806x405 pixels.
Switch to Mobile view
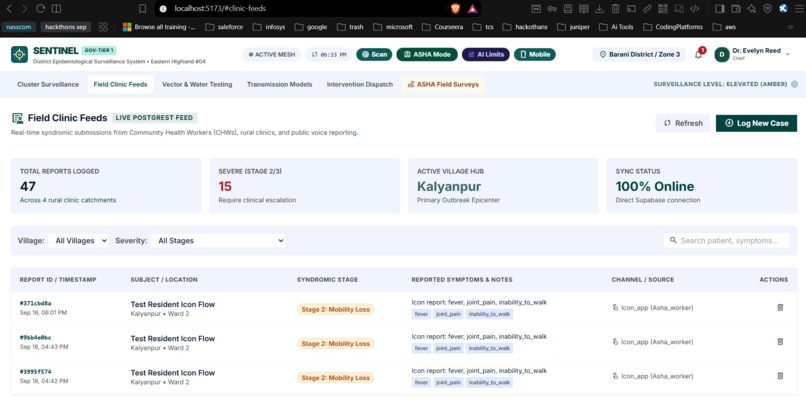click(535, 54)
